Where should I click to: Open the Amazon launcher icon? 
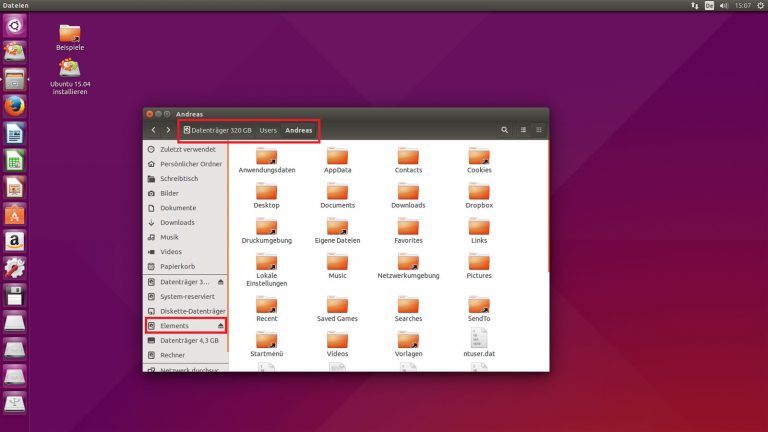[x=14, y=241]
